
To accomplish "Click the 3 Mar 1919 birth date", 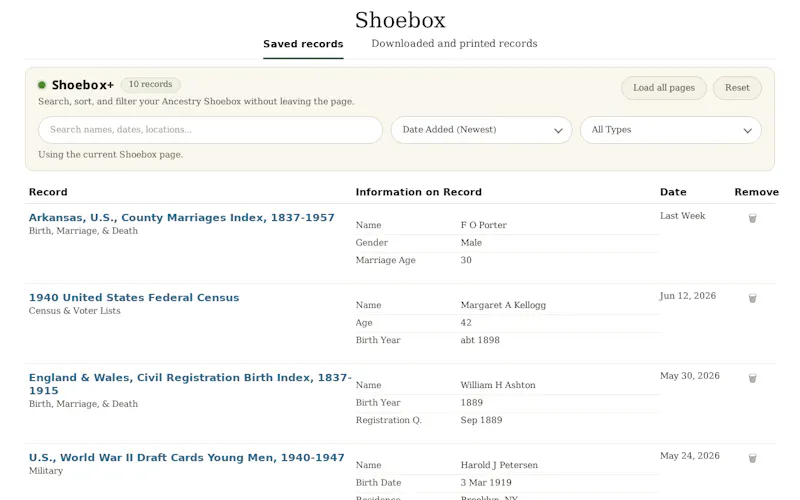I will point(486,483).
